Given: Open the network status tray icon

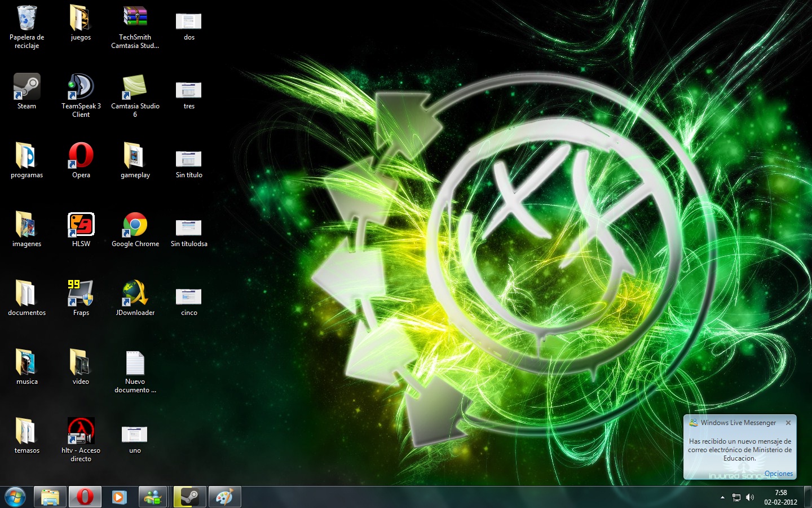Looking at the screenshot, I should pos(736,497).
